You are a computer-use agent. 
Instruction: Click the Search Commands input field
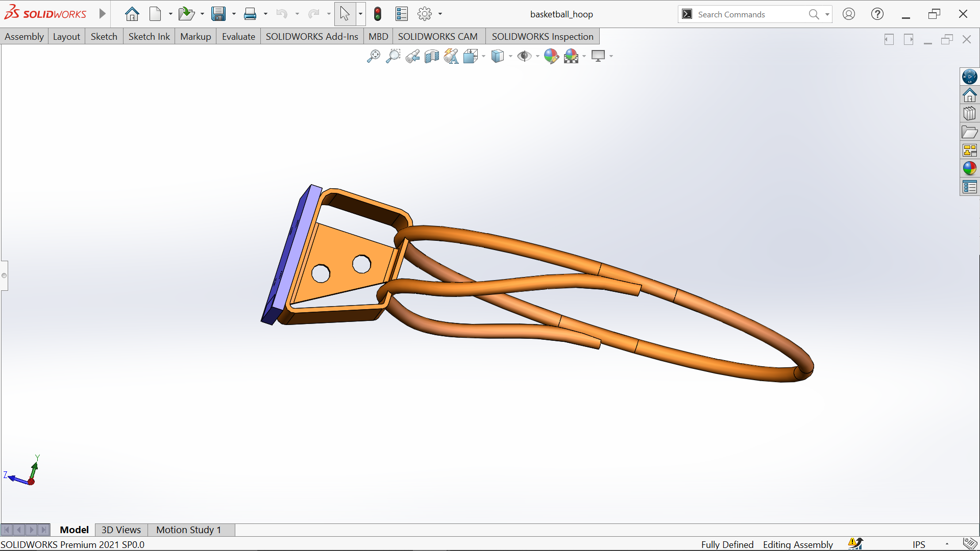pyautogui.click(x=750, y=14)
